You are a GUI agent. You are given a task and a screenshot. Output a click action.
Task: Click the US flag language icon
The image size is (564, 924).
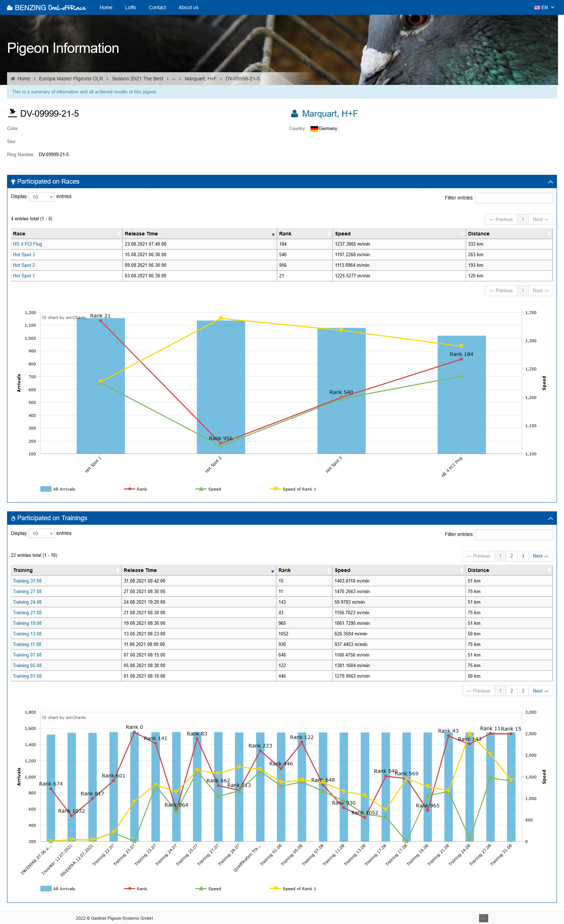point(537,7)
